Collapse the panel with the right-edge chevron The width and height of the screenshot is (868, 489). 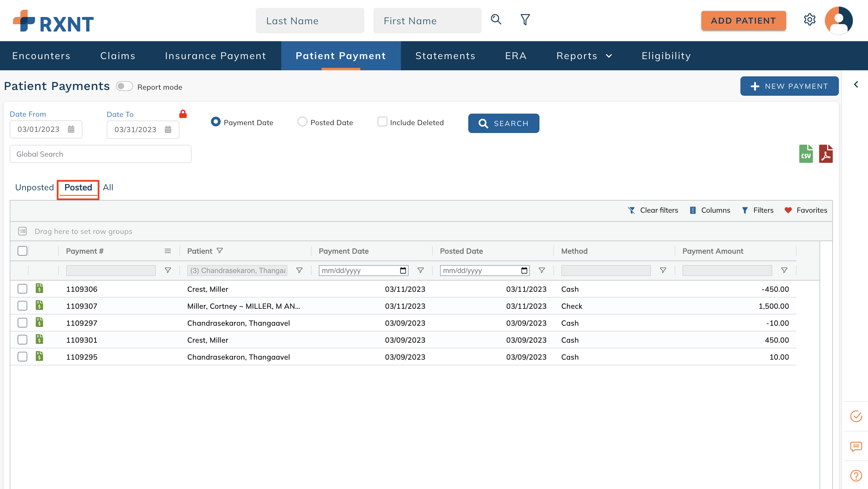click(856, 84)
